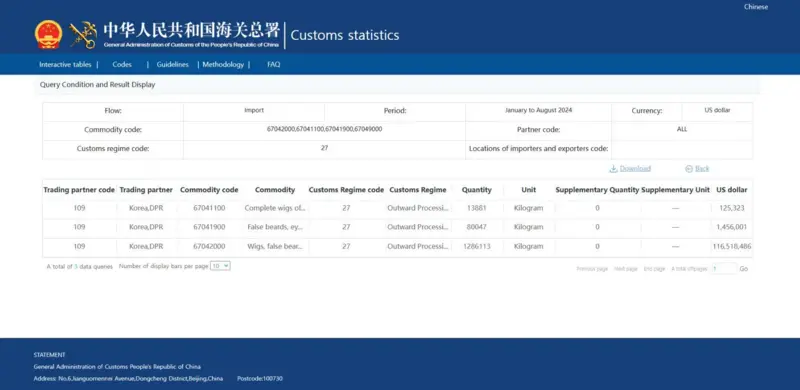This screenshot has height=390, width=800.
Task: Click the Previous page link
Action: coord(592,269)
